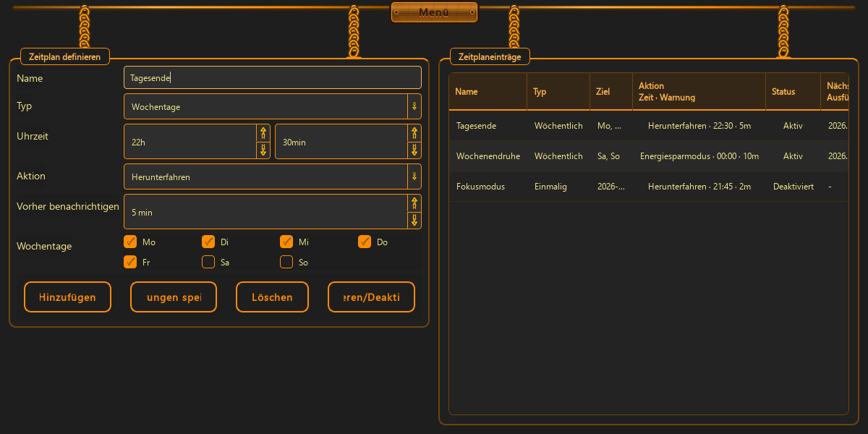Uncheck the Do weekday checkbox

365,242
